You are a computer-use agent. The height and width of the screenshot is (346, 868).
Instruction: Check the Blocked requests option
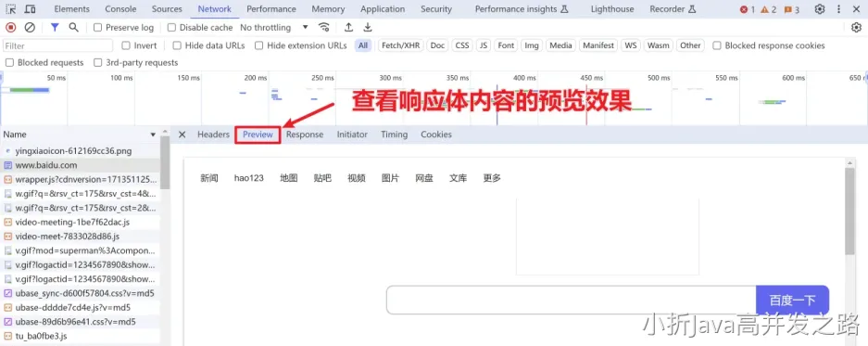click(9, 63)
